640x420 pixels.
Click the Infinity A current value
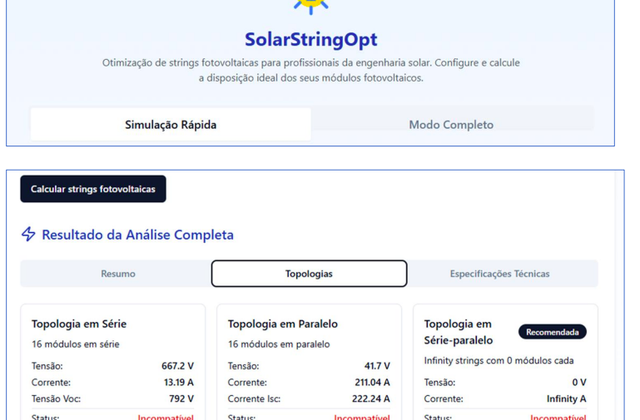(x=567, y=398)
